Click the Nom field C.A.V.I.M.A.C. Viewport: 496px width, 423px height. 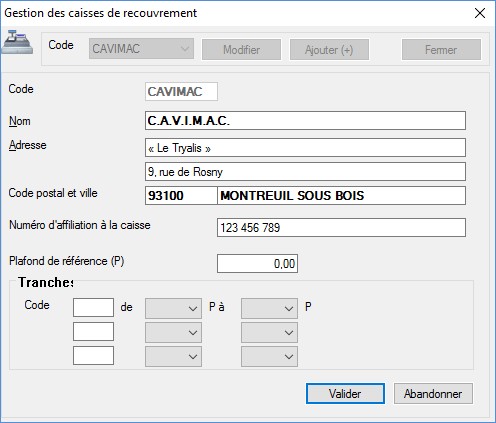pyautogui.click(x=305, y=121)
